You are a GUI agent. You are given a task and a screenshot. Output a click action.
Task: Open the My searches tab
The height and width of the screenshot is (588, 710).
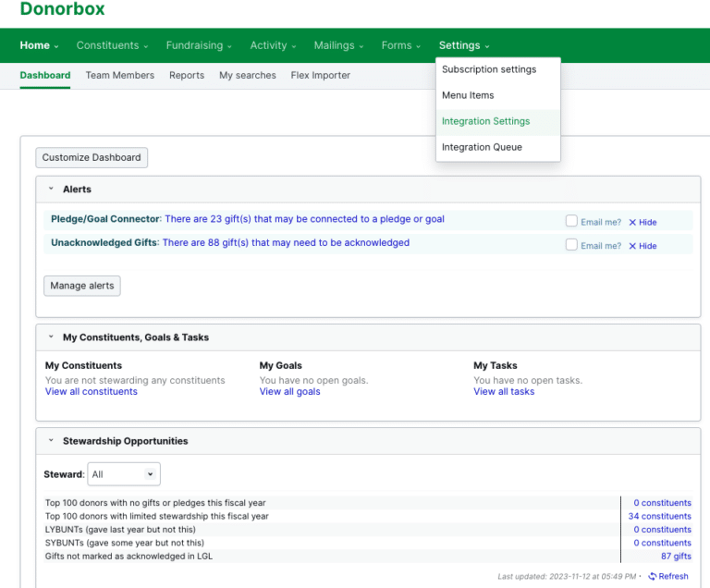click(248, 75)
